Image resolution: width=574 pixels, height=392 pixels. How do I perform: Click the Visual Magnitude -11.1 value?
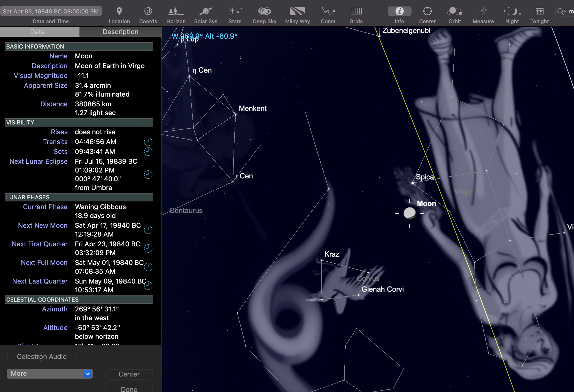[82, 76]
